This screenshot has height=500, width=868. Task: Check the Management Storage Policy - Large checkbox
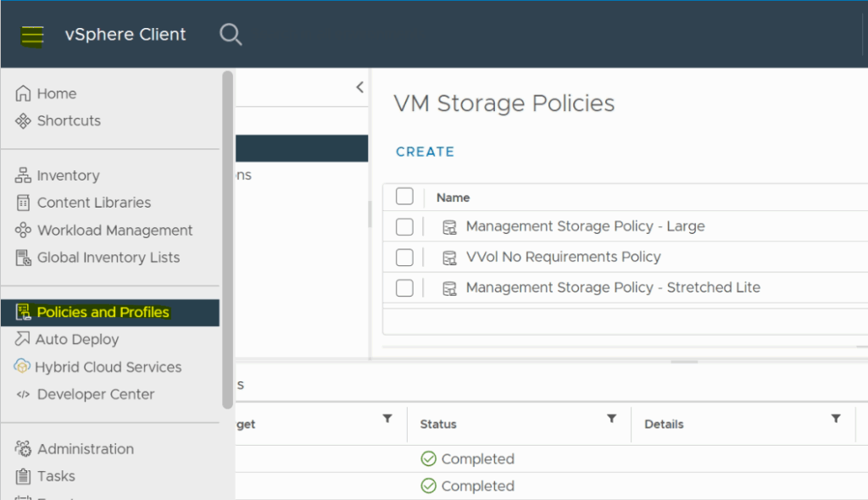point(404,227)
